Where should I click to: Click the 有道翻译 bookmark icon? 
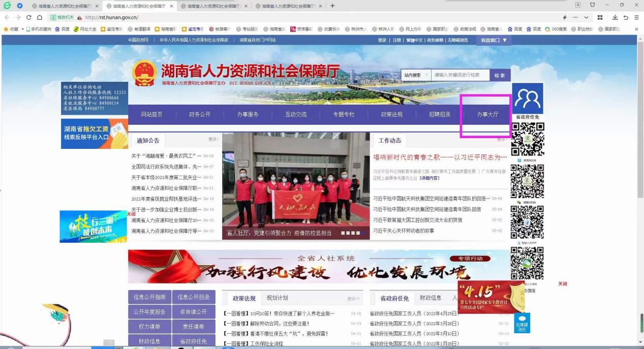tap(130, 29)
